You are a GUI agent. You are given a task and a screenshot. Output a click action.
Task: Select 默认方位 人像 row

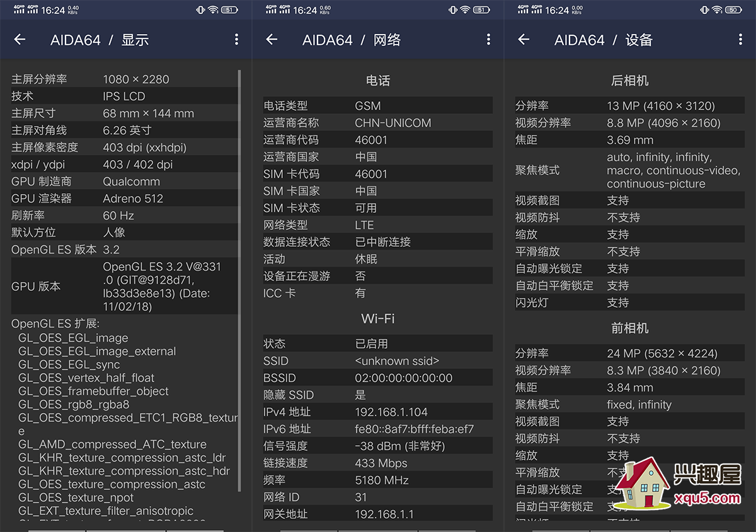124,232
